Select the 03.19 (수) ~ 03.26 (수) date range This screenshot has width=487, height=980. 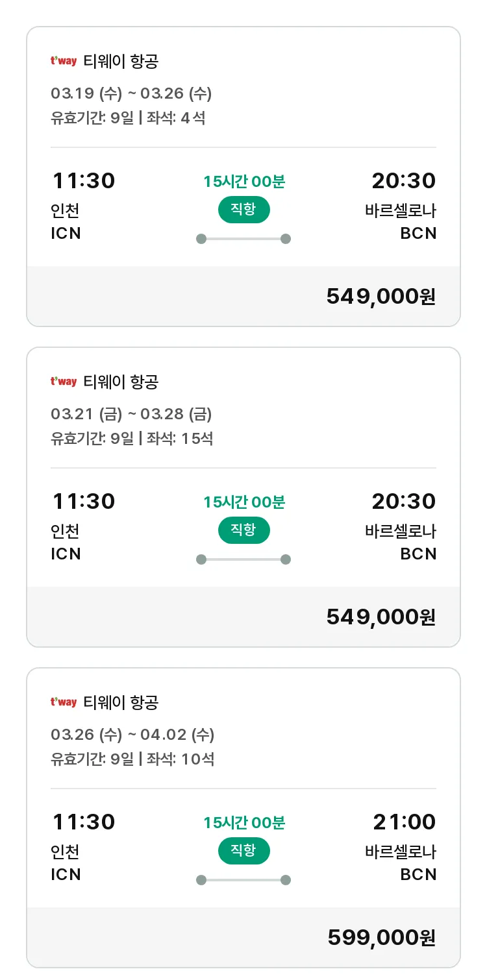131,93
